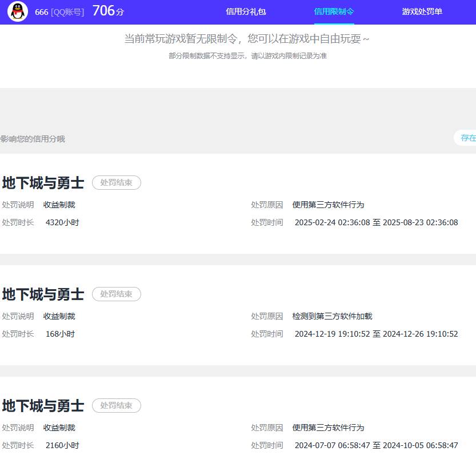Select the 地下城与勇士 title above 4320小时 record
This screenshot has height=475, width=476.
[43, 183]
